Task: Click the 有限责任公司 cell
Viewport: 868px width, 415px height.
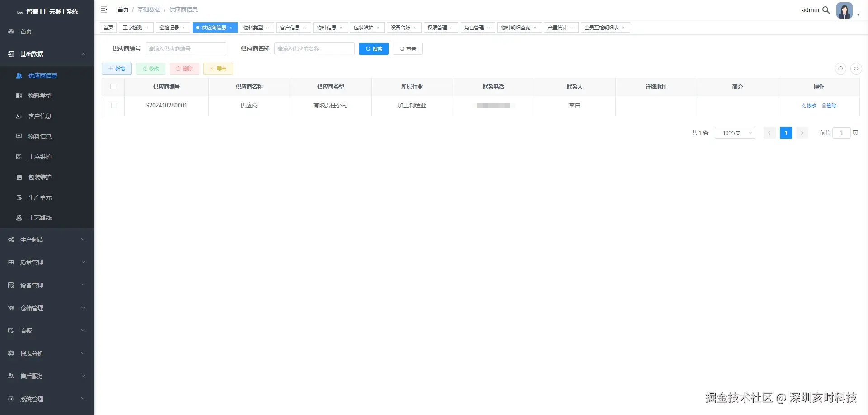Action: 330,106
